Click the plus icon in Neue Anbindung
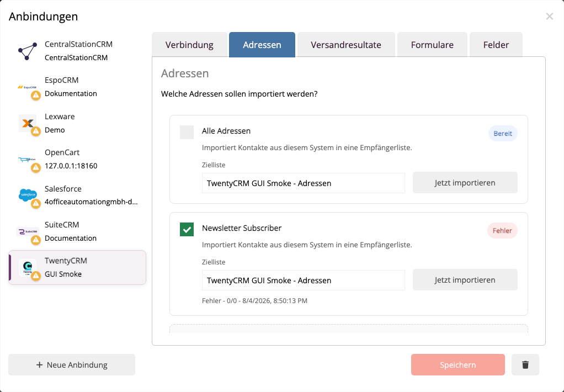 coord(40,364)
